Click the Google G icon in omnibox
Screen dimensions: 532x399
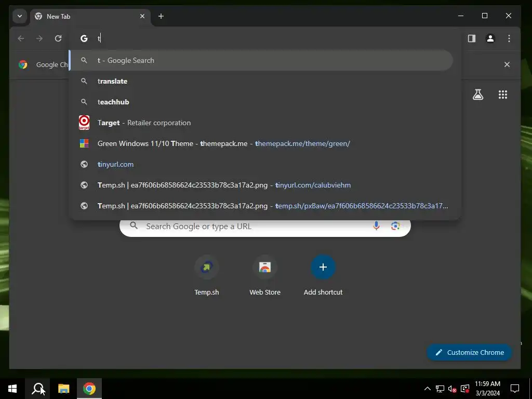pyautogui.click(x=84, y=38)
